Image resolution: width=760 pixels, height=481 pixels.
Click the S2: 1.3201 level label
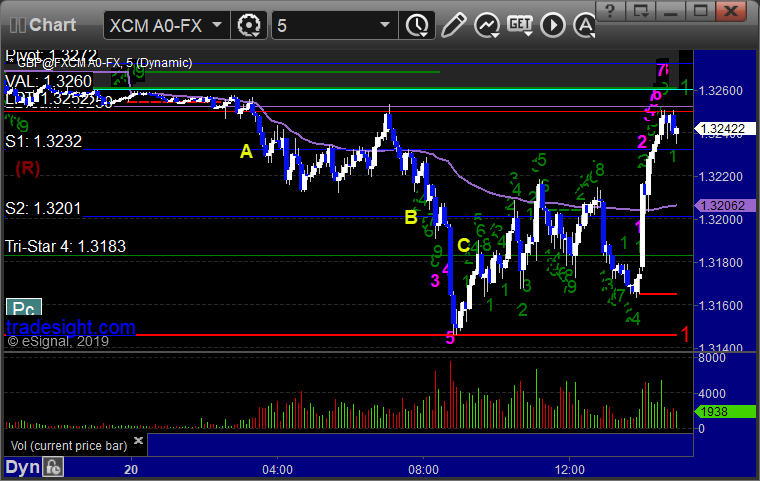tap(43, 208)
